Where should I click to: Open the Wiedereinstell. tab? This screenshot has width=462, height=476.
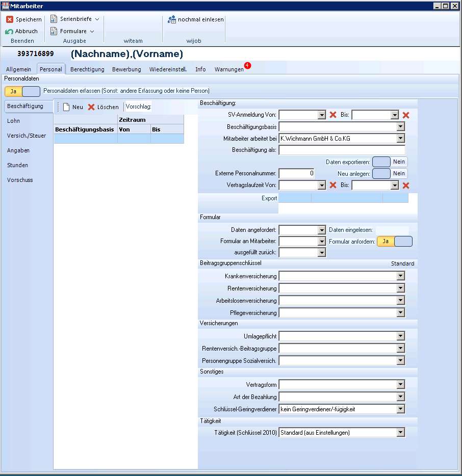[x=168, y=69]
